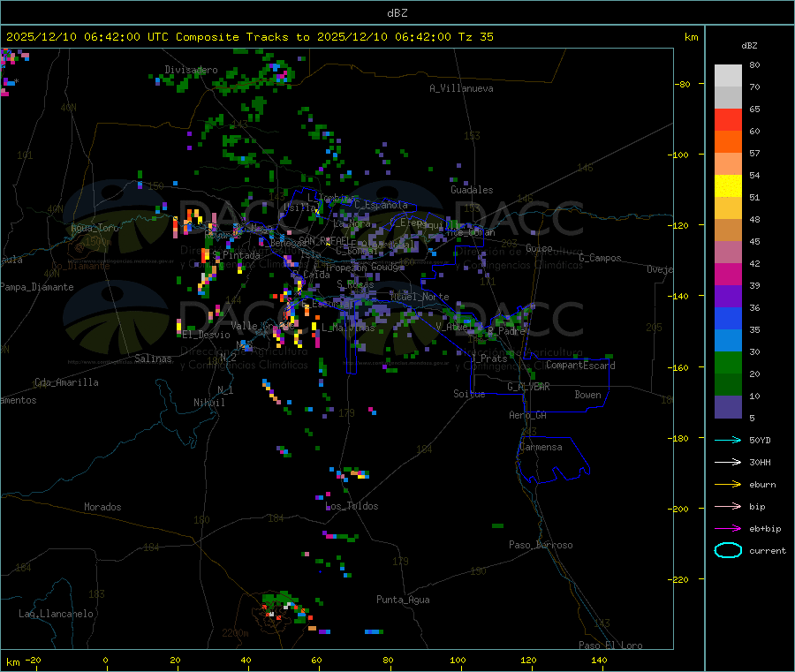
Task: Click the 'Punta_Agua' map label
Action: [403, 600]
